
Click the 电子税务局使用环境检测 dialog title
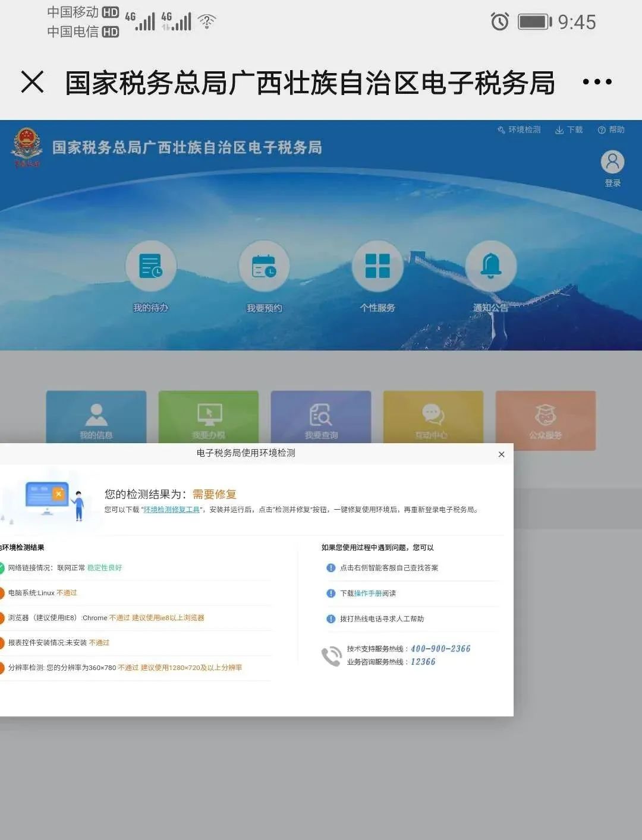[246, 453]
